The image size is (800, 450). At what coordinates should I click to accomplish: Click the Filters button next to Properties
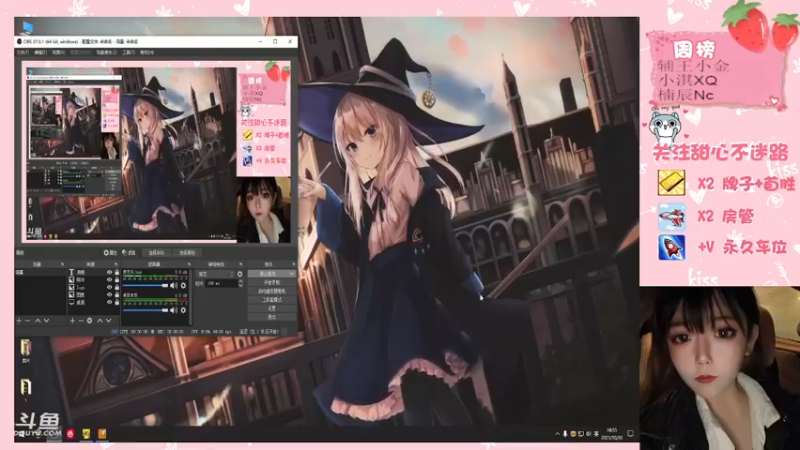point(129,253)
